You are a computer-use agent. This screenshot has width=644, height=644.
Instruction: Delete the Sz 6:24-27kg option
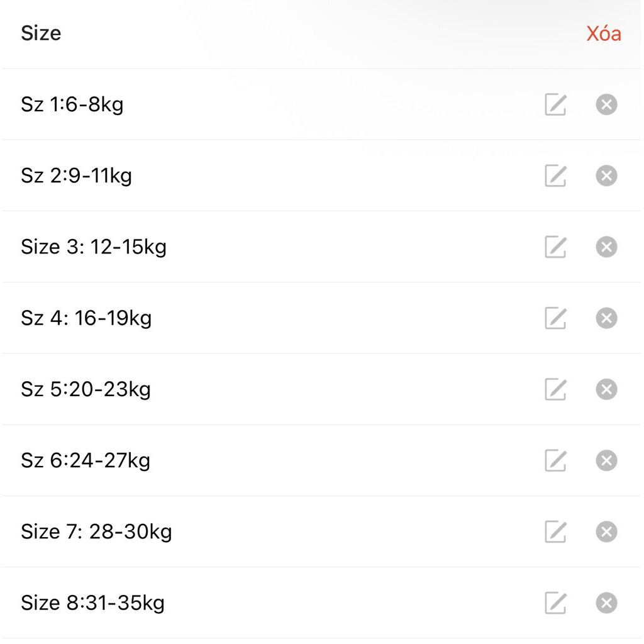click(606, 460)
